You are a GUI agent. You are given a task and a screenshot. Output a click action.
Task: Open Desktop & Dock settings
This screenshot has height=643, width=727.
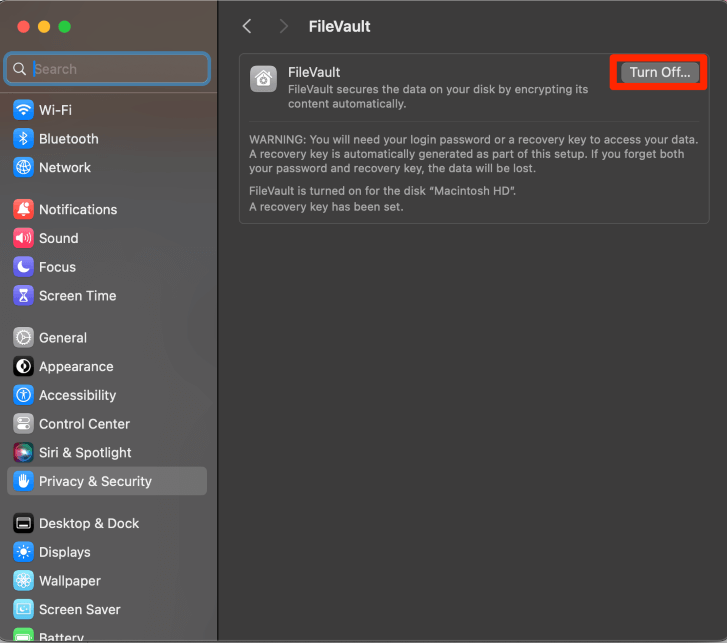click(x=89, y=524)
